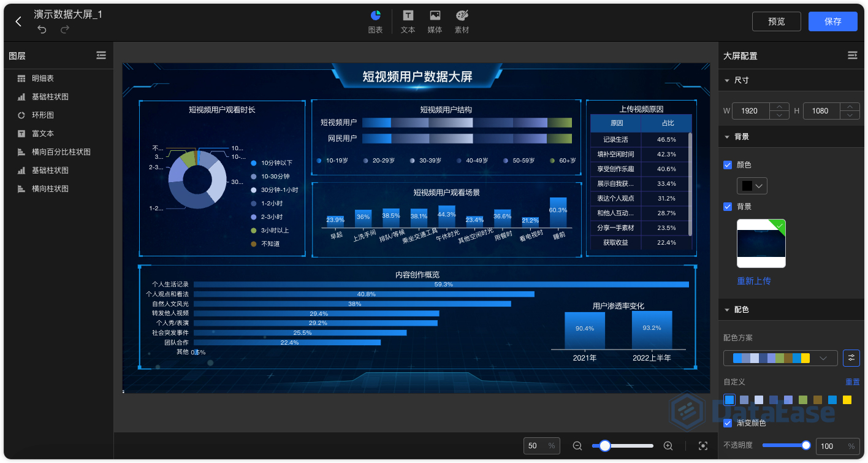Increase the W width stepper
This screenshot has height=463, width=868.
click(x=779, y=107)
